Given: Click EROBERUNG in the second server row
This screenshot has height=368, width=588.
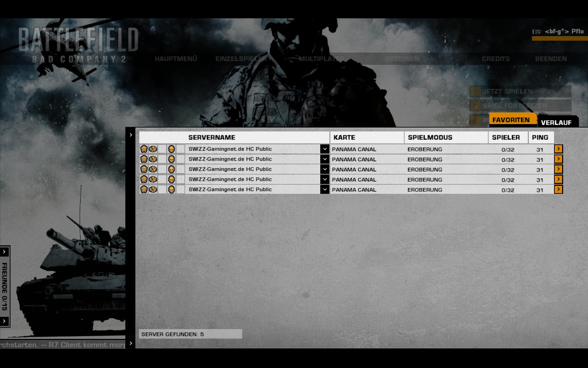Looking at the screenshot, I should pyautogui.click(x=425, y=159).
